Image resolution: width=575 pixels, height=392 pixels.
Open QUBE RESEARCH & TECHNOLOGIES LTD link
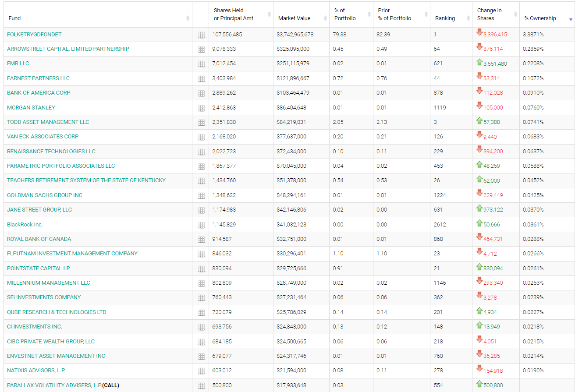coord(57,312)
